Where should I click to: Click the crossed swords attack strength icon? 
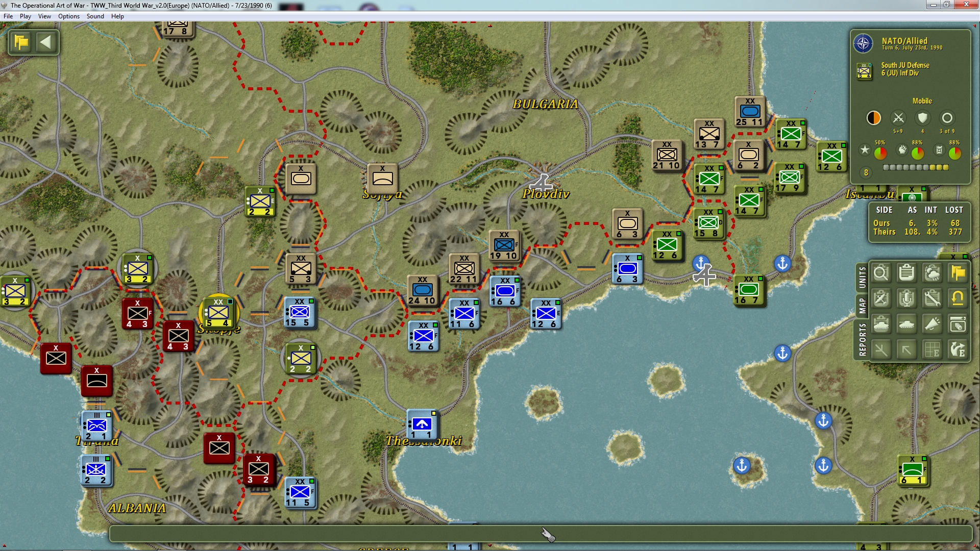[898, 118]
